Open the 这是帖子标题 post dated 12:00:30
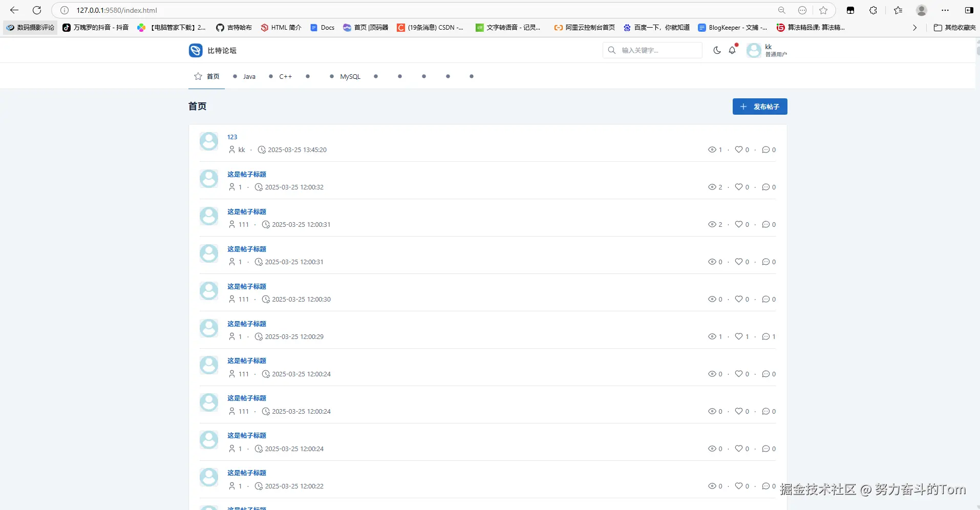Image resolution: width=980 pixels, height=510 pixels. click(x=247, y=286)
